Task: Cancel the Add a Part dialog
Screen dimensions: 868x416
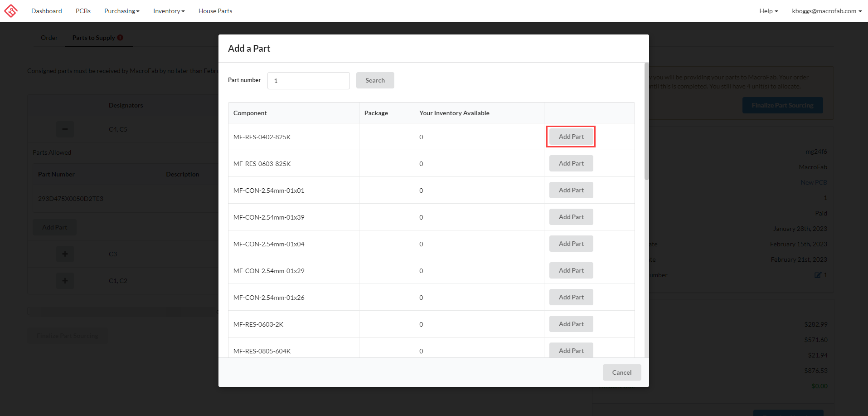Action: point(622,372)
